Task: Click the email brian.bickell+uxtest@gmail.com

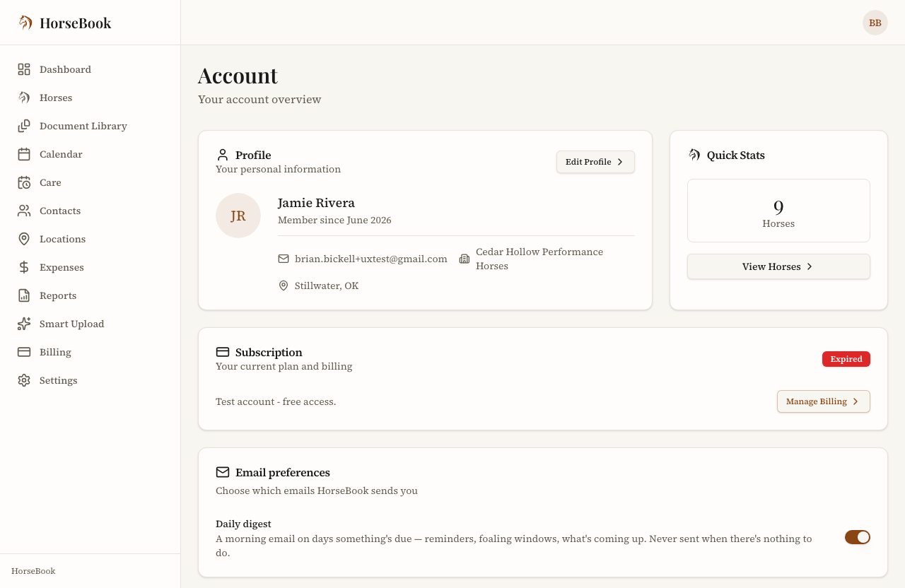Action: tap(371, 259)
